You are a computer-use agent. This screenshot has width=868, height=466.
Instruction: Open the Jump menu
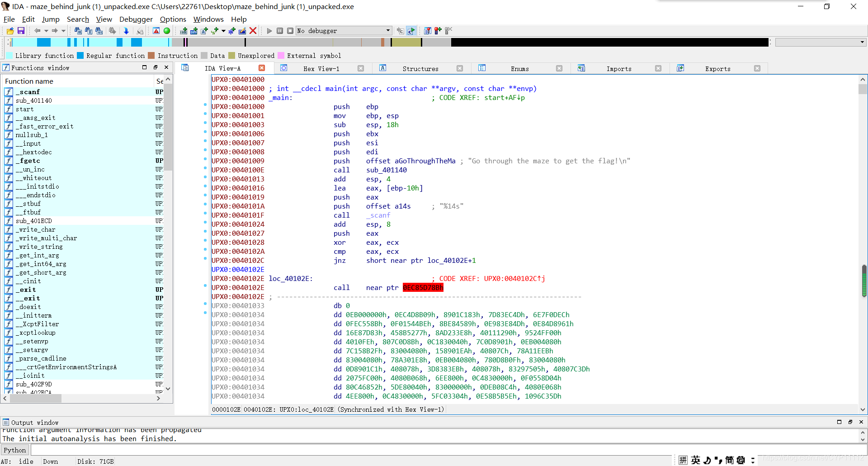click(51, 19)
